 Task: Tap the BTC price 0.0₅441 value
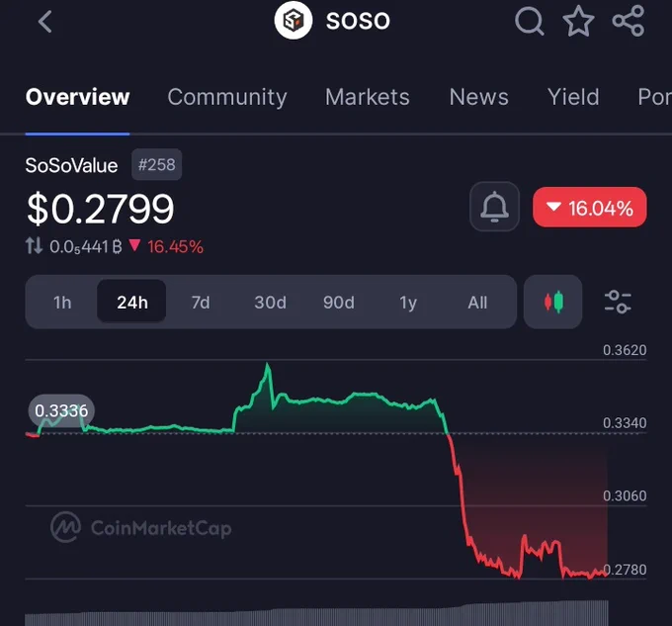pyautogui.click(x=86, y=246)
